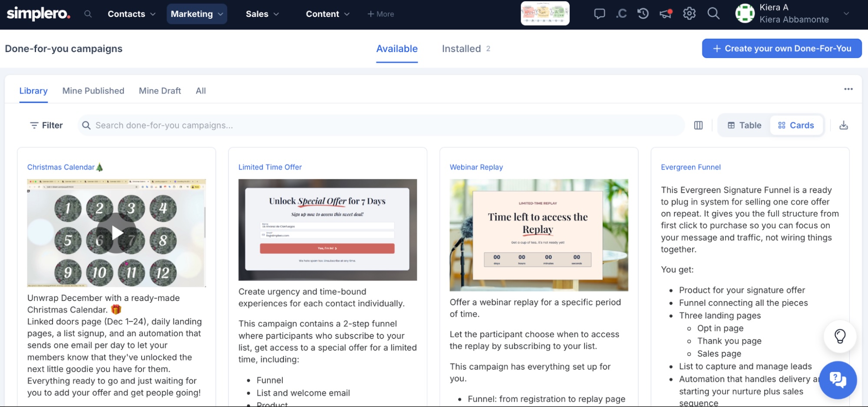Viewport: 868px width, 407px height.
Task: Select the All tab
Action: 201,91
